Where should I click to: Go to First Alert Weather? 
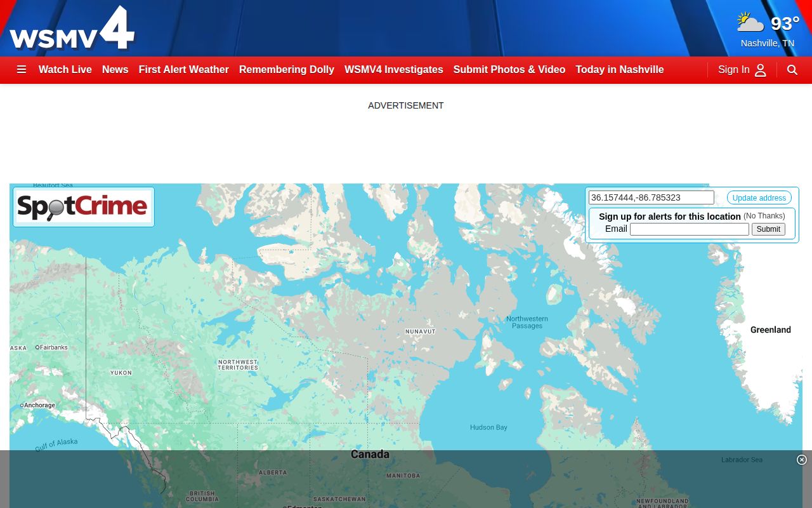point(184,70)
